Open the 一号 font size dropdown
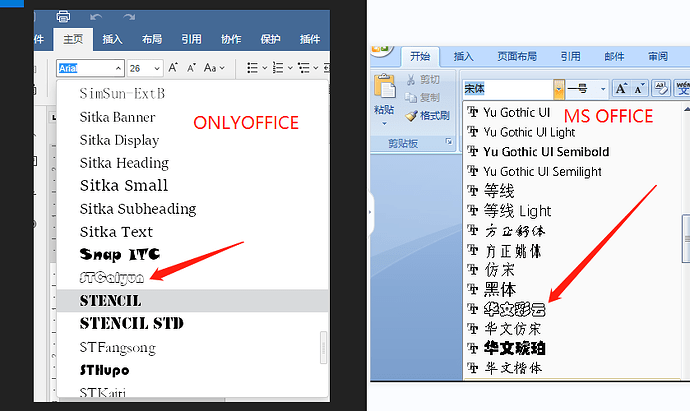The width and height of the screenshot is (690, 411). [x=603, y=89]
